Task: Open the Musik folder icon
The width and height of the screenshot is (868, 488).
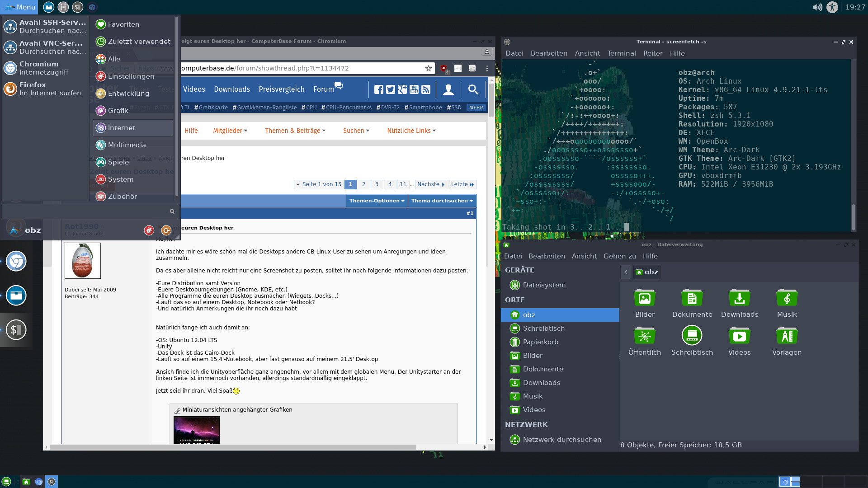Action: pos(787,298)
